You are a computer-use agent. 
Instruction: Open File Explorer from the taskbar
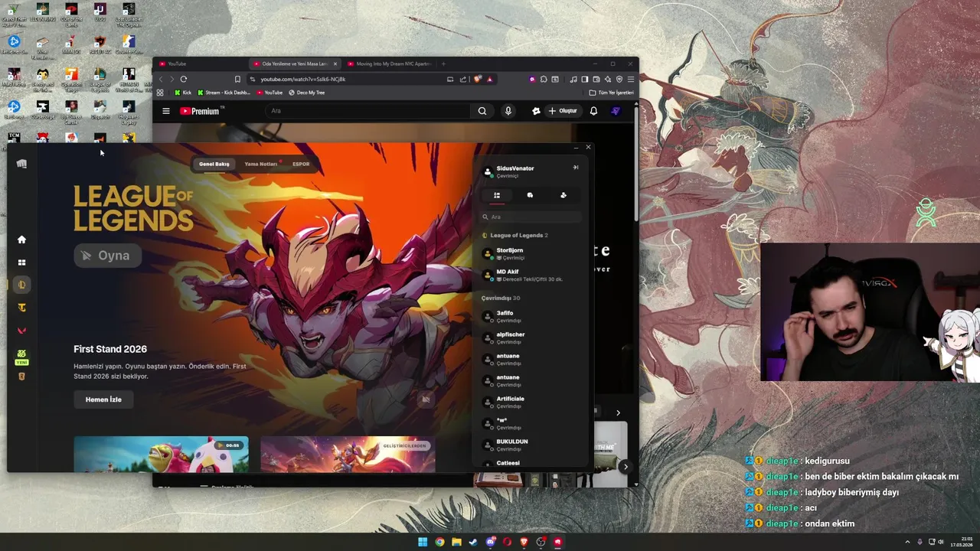point(456,542)
